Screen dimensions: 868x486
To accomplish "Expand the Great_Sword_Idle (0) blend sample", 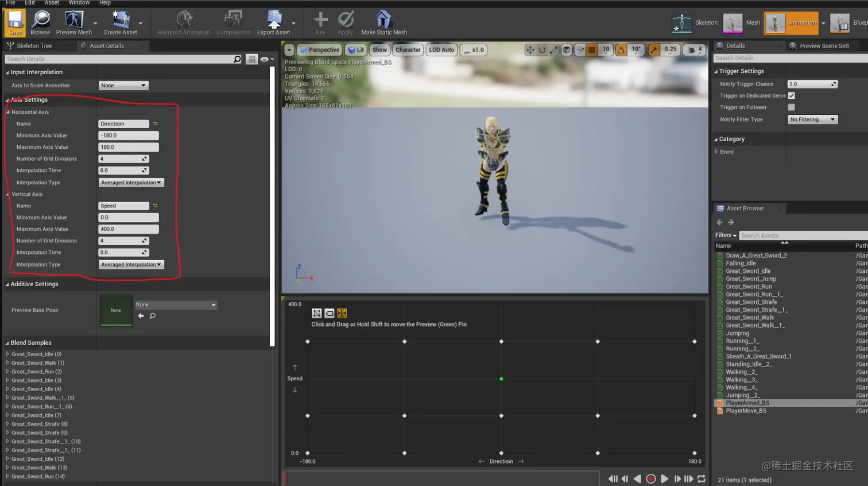I will pyautogui.click(x=7, y=354).
